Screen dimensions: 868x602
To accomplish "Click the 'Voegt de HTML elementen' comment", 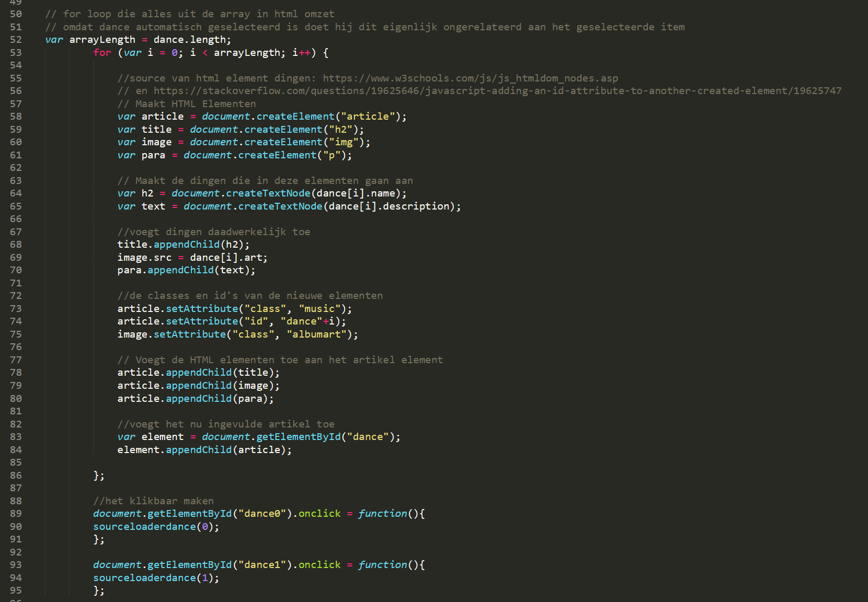I will pos(280,360).
